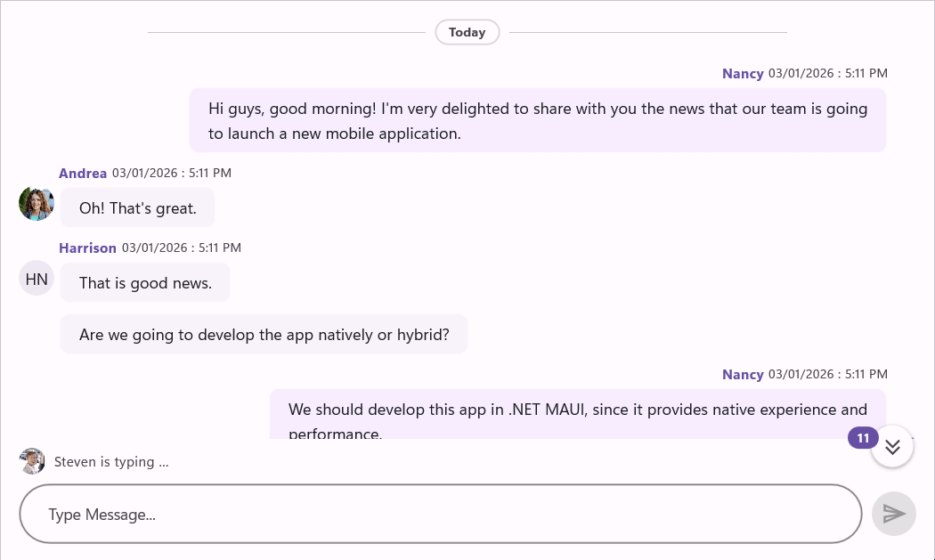
Task: Click the Today pill above messages
Action: pos(467,32)
